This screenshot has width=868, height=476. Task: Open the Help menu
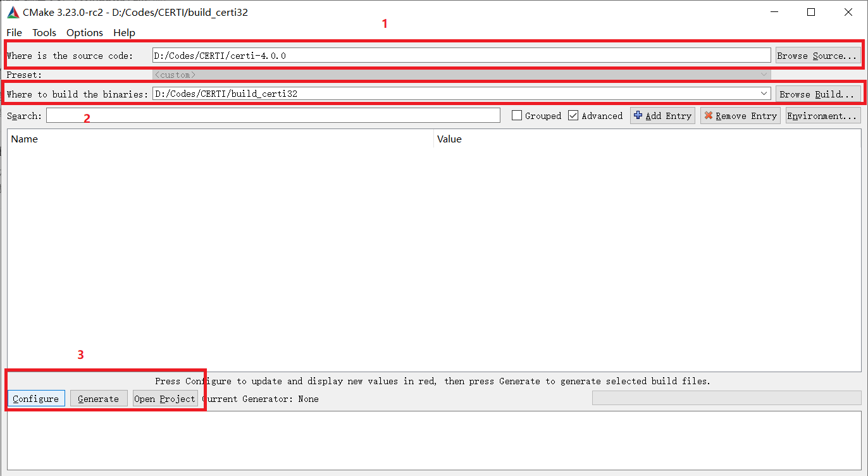coord(124,32)
